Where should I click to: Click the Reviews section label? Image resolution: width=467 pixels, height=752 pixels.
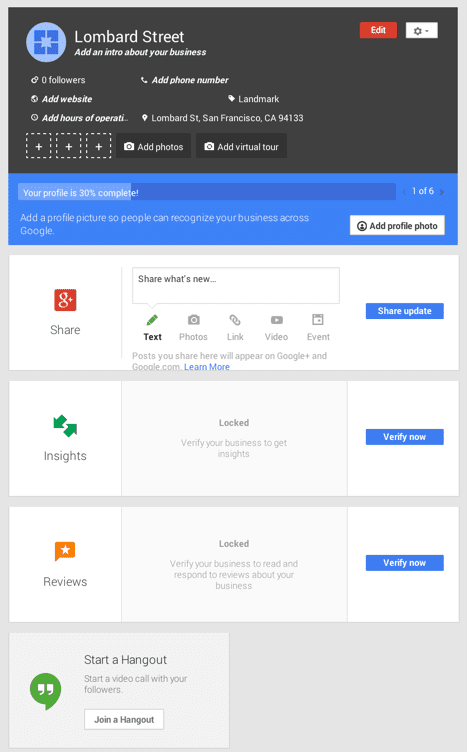pyautogui.click(x=65, y=582)
